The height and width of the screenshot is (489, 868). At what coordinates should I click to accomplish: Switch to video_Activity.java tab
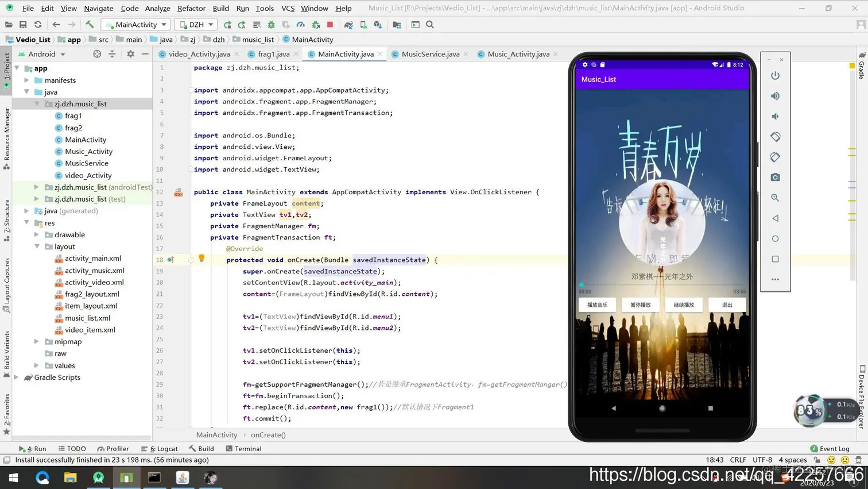(199, 54)
